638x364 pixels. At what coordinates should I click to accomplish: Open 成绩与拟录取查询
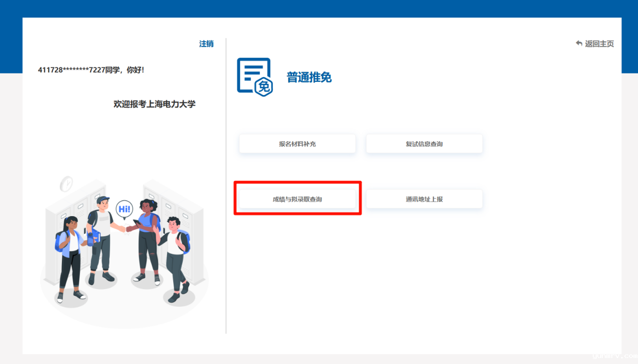click(x=297, y=199)
